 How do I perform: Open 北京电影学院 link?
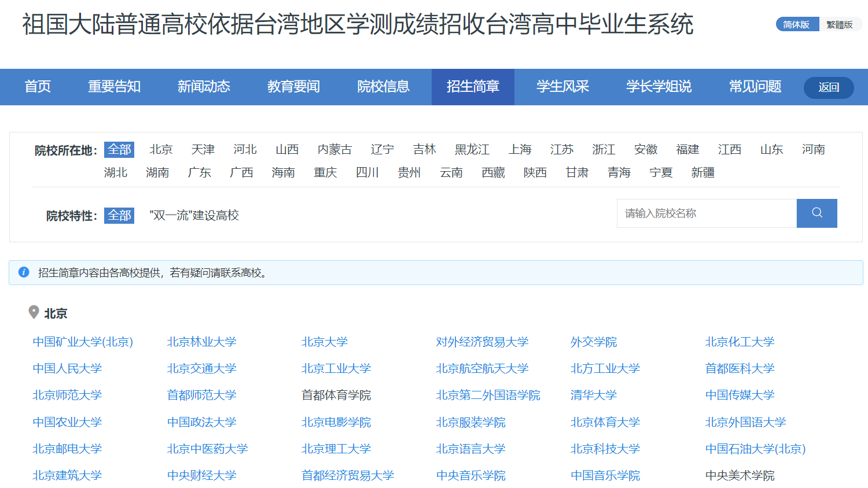click(336, 423)
